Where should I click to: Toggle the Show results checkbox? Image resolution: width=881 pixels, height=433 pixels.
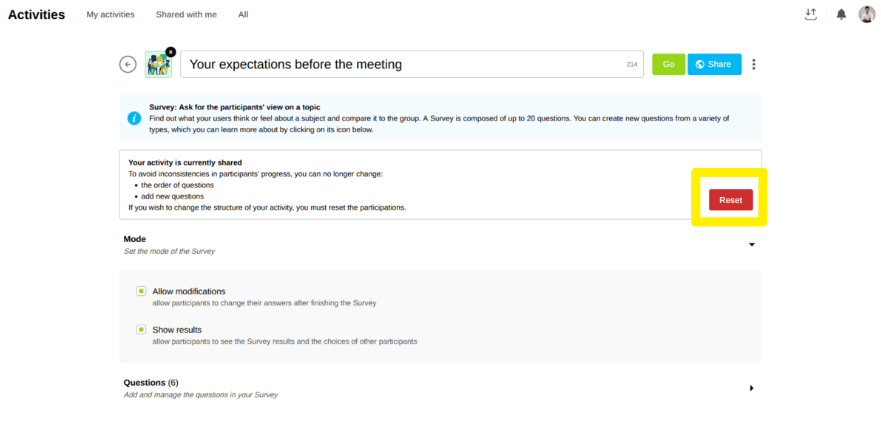click(142, 329)
